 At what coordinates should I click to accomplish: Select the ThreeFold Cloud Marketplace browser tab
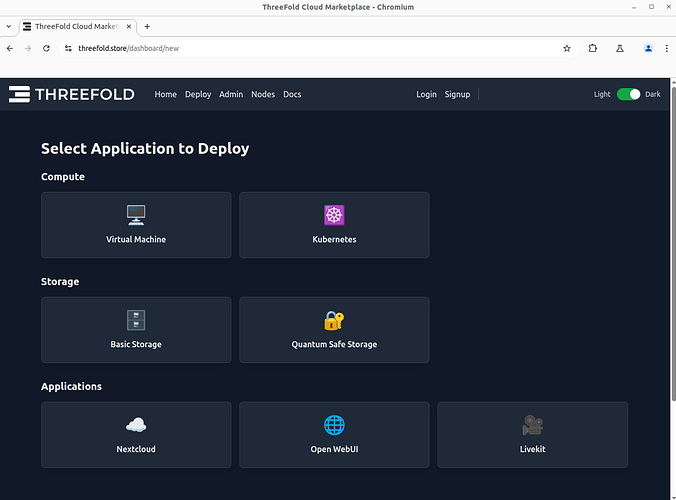78,26
